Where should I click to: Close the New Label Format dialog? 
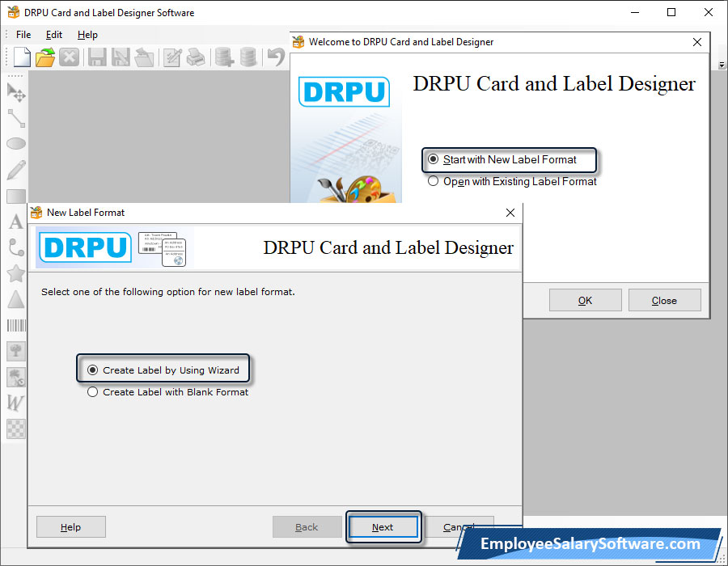pos(510,213)
